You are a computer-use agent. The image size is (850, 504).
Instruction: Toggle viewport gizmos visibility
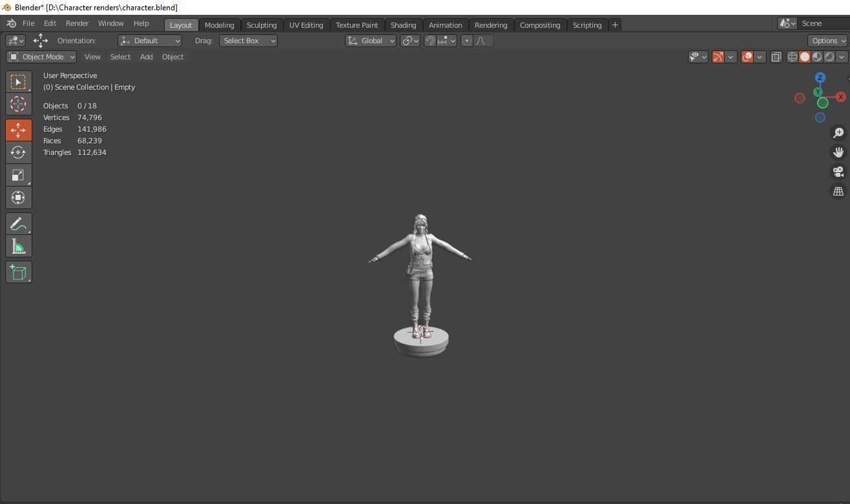[x=718, y=57]
